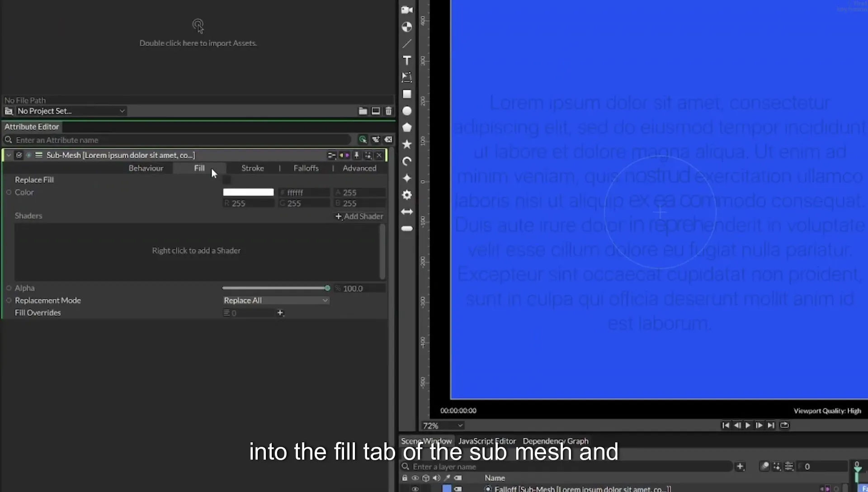Switch to the Stroke tab
The image size is (868, 492).
click(x=252, y=168)
